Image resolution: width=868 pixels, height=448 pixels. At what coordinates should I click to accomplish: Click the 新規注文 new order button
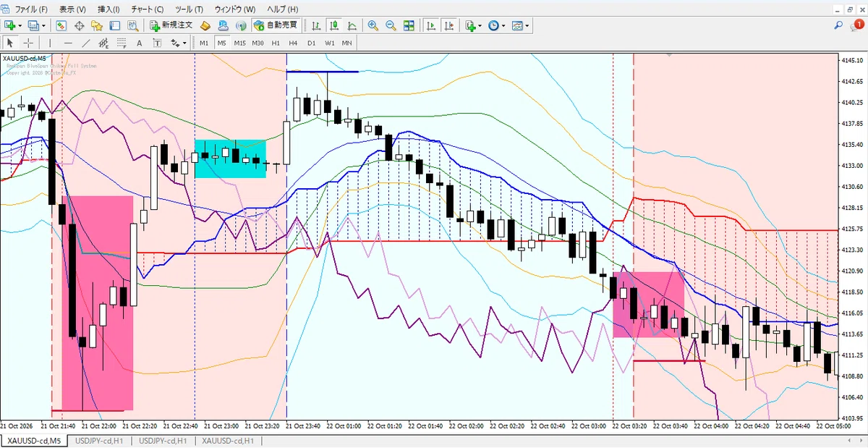[171, 25]
